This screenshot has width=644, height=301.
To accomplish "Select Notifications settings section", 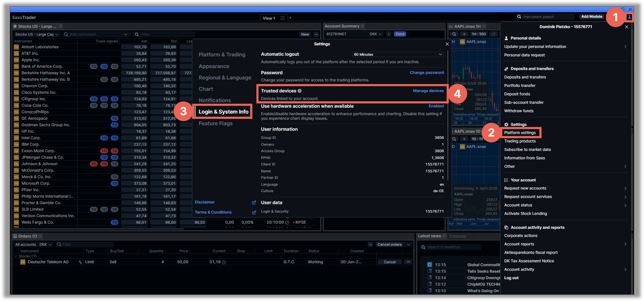I will [214, 100].
